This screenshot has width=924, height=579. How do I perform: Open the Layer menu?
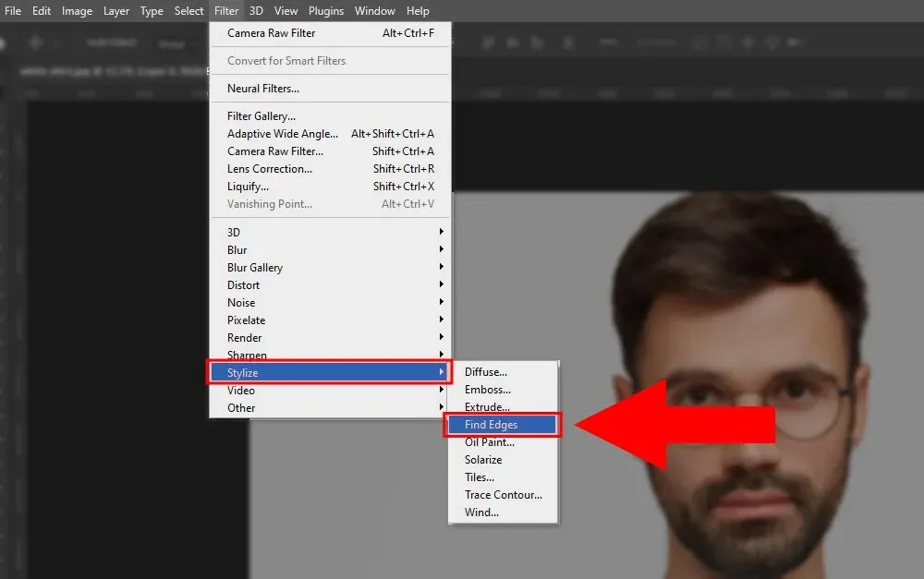(116, 10)
